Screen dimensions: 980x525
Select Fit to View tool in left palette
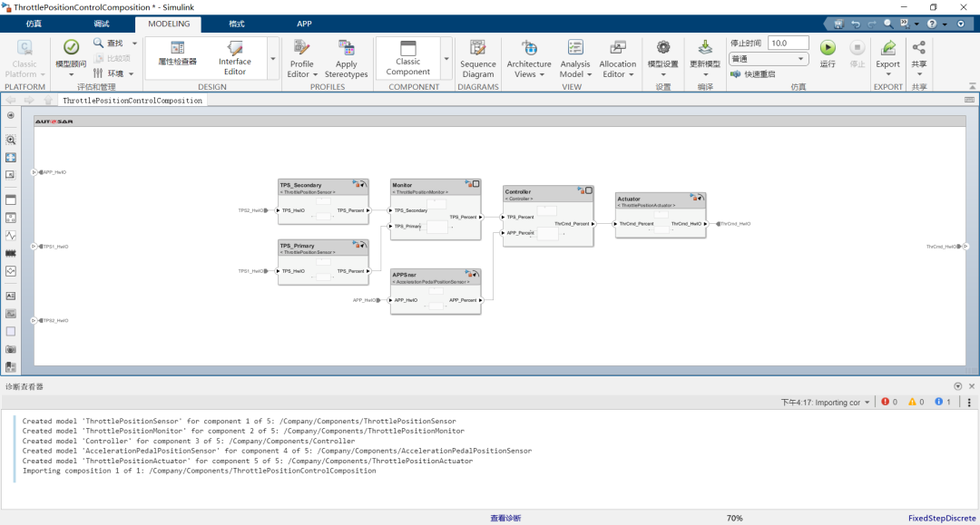11,158
